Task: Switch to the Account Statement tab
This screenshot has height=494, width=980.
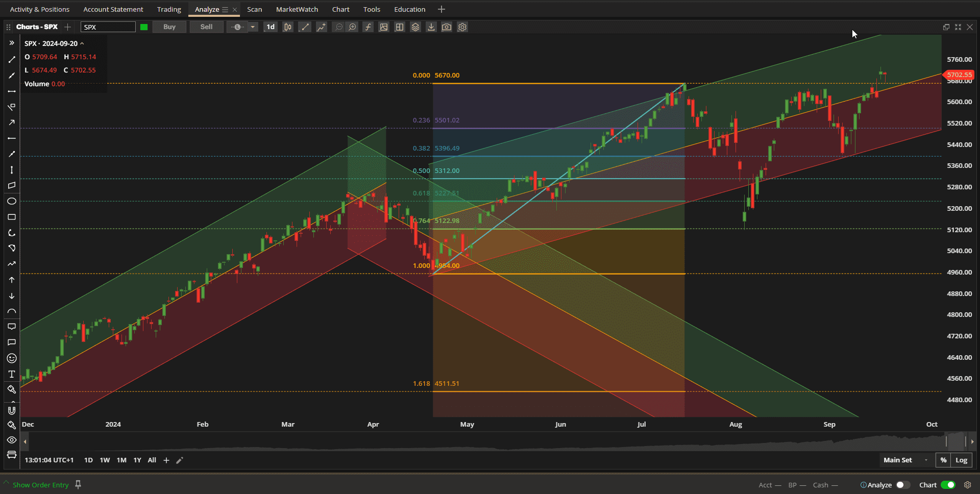Action: pos(113,9)
